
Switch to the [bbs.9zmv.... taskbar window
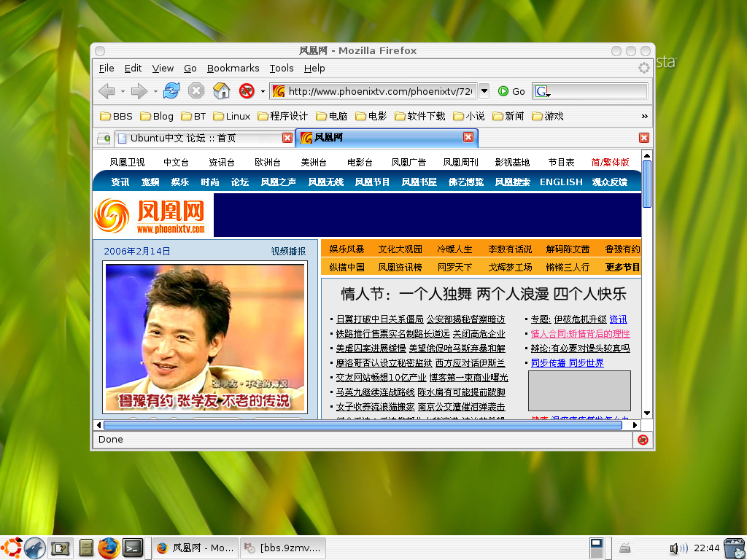284,548
